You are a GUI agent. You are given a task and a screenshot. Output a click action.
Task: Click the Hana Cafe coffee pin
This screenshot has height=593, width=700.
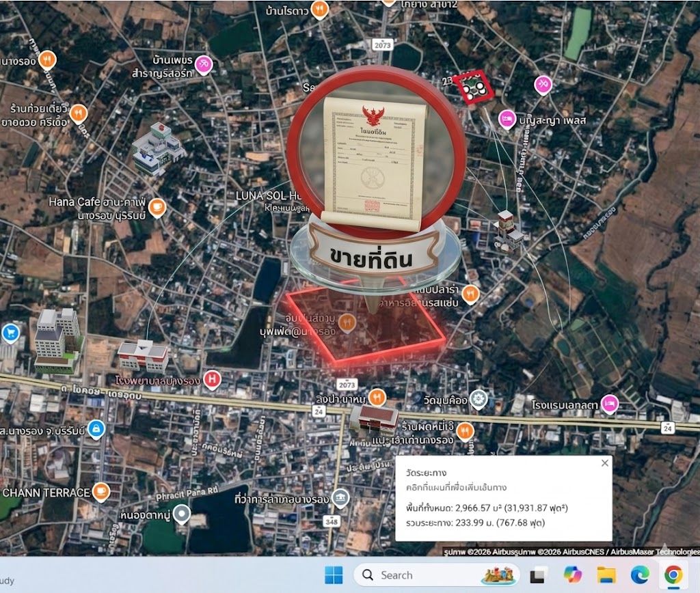157,208
